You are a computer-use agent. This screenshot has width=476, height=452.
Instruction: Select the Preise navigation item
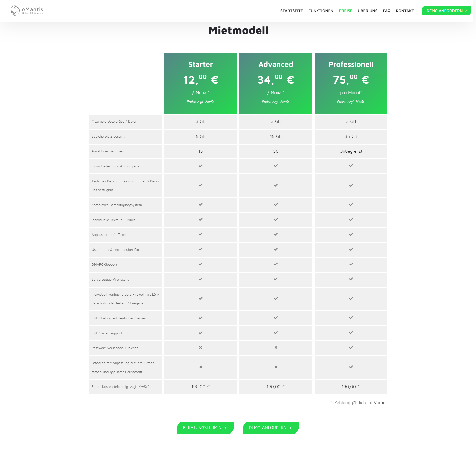(345, 11)
